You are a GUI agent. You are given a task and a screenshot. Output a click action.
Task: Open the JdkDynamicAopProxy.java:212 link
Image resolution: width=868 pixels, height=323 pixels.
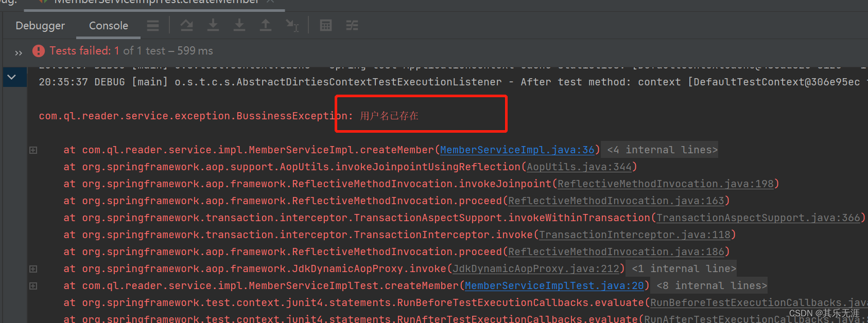tap(536, 268)
